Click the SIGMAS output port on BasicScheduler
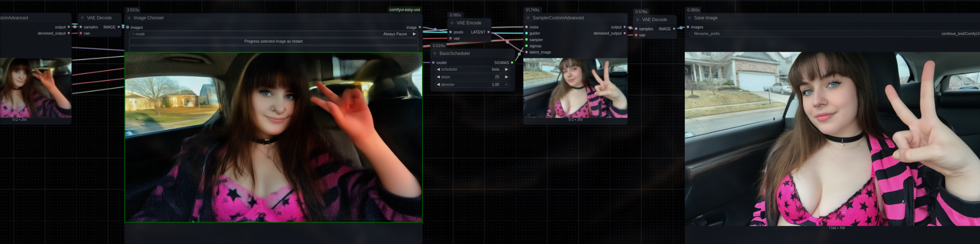 (x=512, y=63)
